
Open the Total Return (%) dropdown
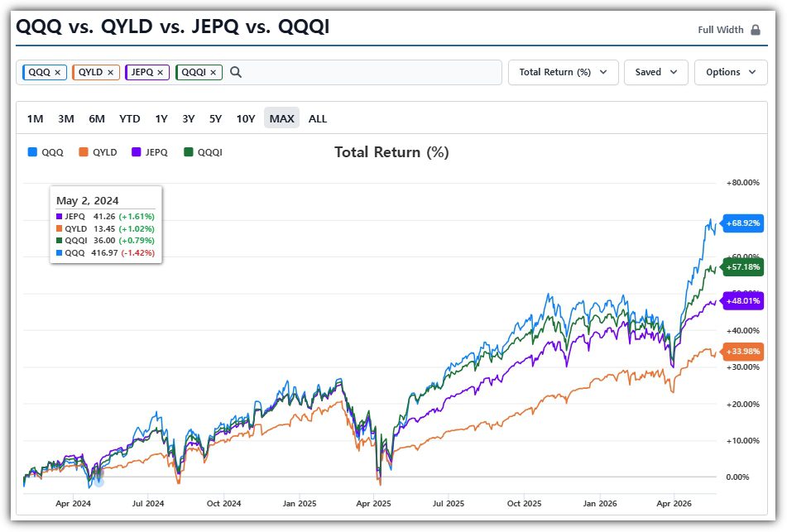pyautogui.click(x=563, y=72)
